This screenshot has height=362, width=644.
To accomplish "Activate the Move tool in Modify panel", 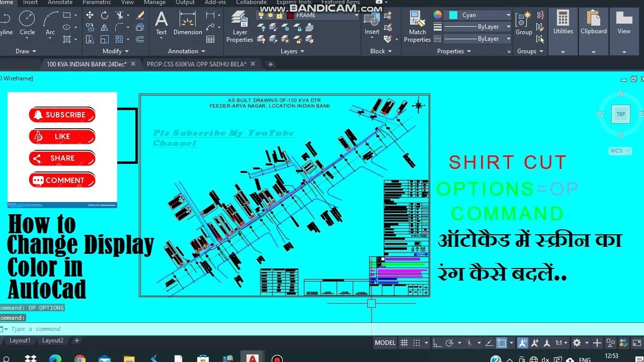I will click(x=90, y=15).
